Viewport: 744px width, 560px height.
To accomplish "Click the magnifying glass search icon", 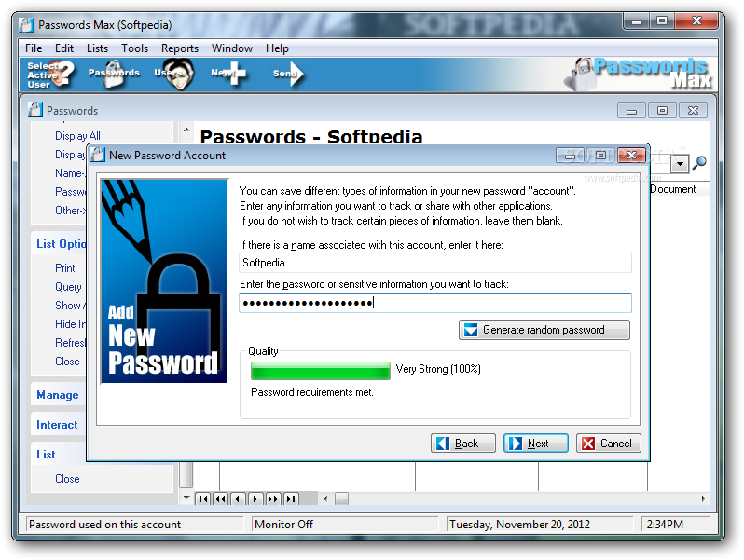I will point(699,163).
